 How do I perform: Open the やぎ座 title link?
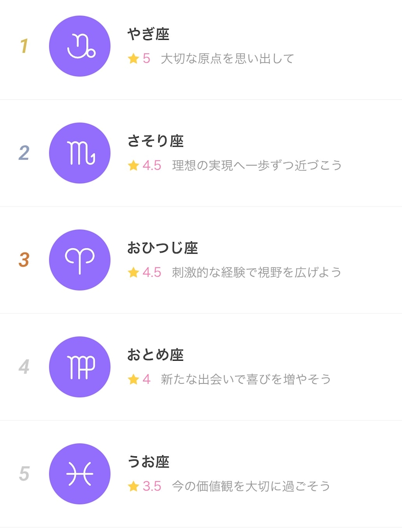(x=148, y=34)
